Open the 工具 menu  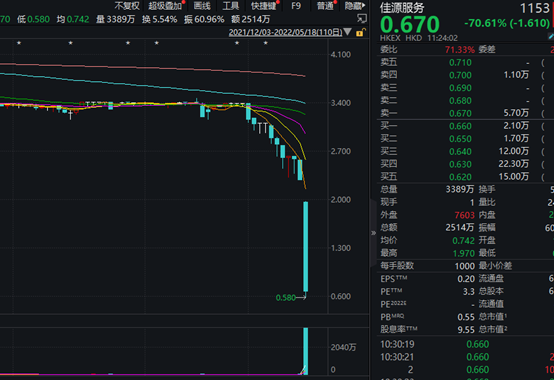(231, 6)
